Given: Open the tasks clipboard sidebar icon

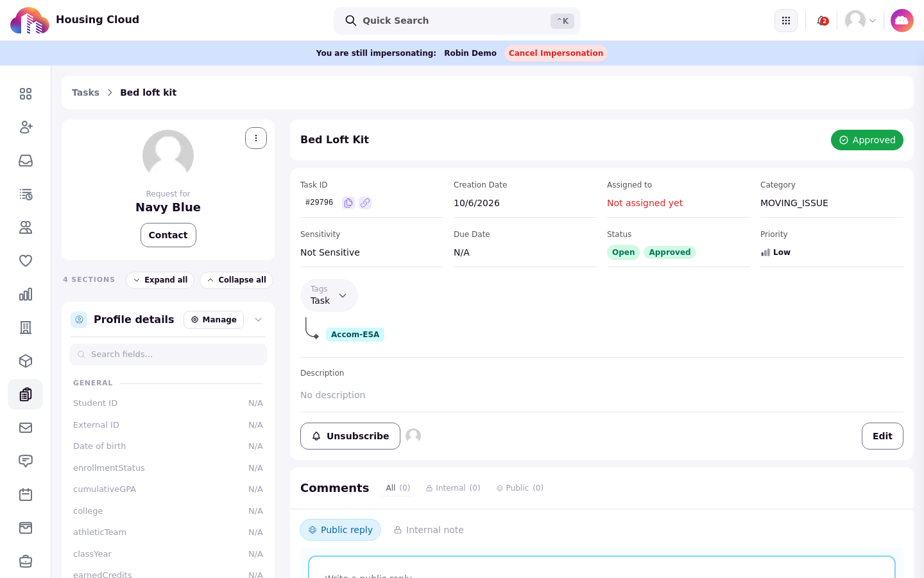Looking at the screenshot, I should [x=26, y=394].
